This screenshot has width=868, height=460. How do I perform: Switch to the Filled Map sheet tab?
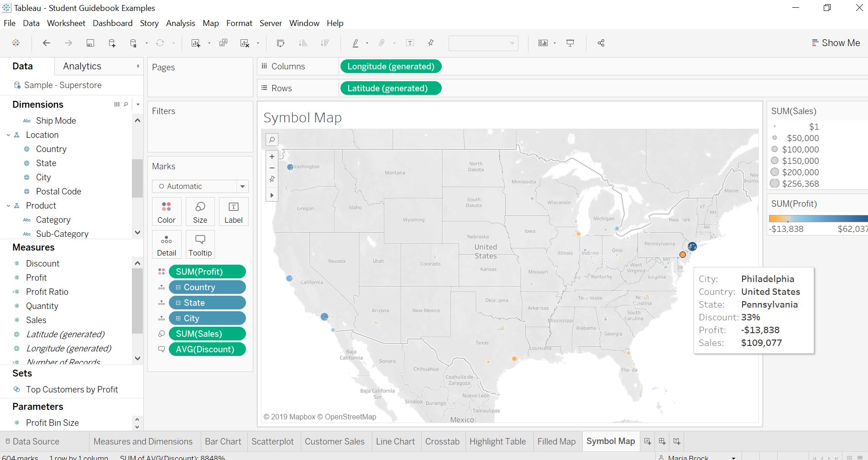557,441
